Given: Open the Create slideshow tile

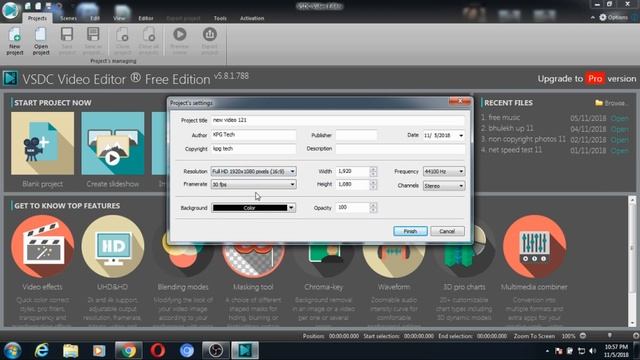Looking at the screenshot, I should pyautogui.click(x=113, y=143).
